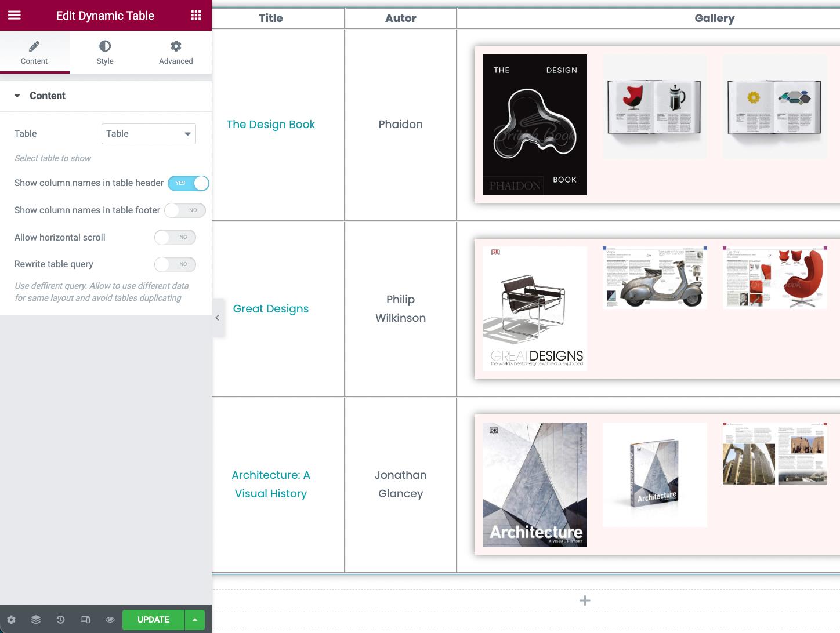The width and height of the screenshot is (840, 633).
Task: Collapse the Content section
Action: (x=106, y=96)
